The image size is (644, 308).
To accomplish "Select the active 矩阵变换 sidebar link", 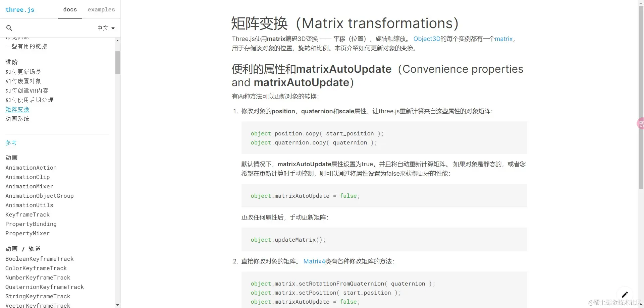I will [x=17, y=109].
